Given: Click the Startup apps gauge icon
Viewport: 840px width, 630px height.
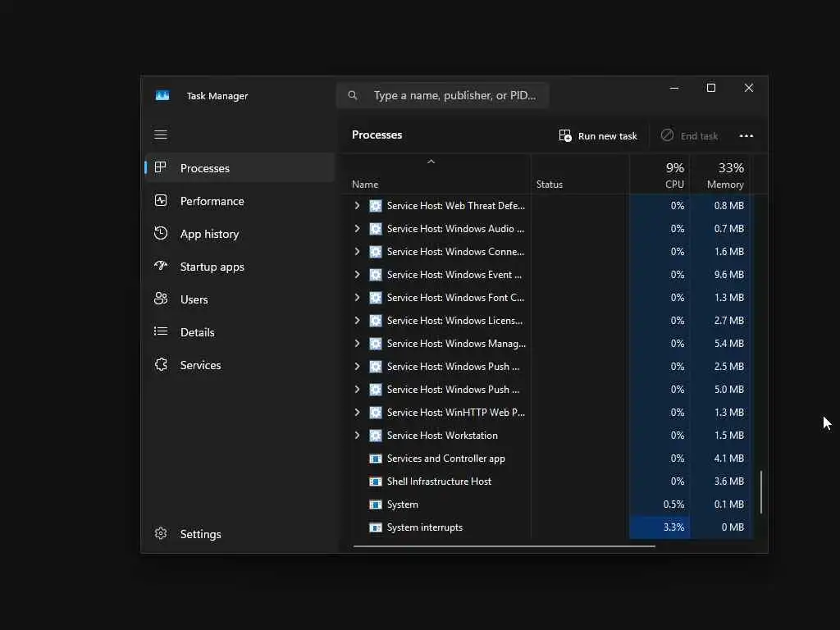Looking at the screenshot, I should [161, 266].
